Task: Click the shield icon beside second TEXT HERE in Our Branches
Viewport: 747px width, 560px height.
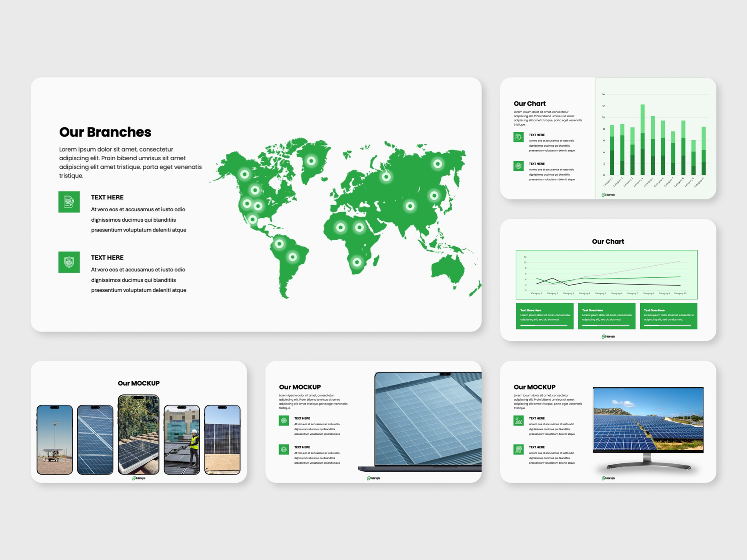Action: click(69, 262)
